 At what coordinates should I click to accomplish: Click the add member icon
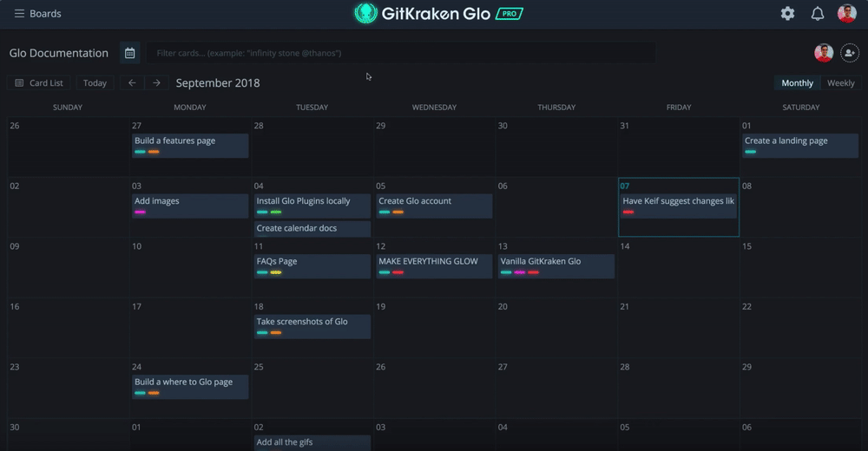(850, 54)
